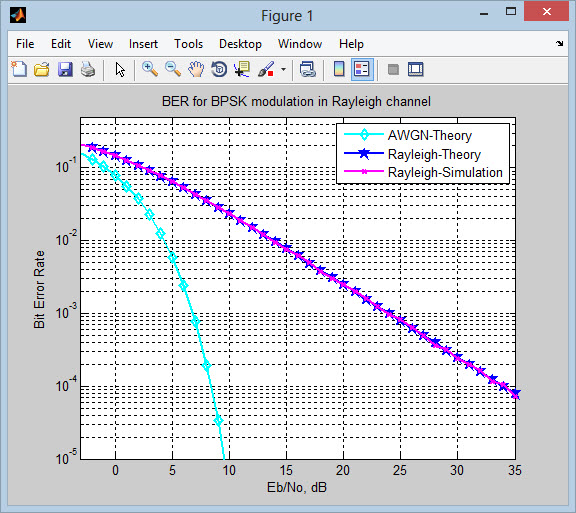Toggle the Insert Legend button

pyautogui.click(x=362, y=69)
